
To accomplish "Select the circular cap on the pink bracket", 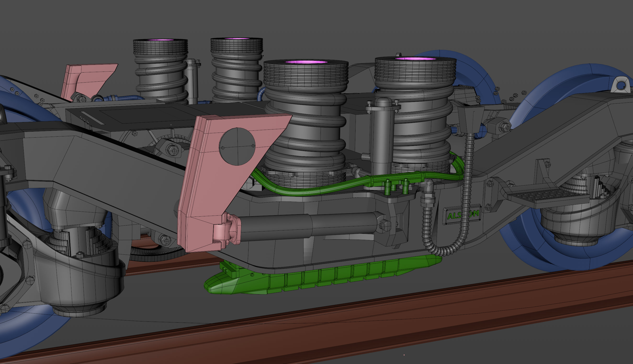I will click(x=237, y=146).
